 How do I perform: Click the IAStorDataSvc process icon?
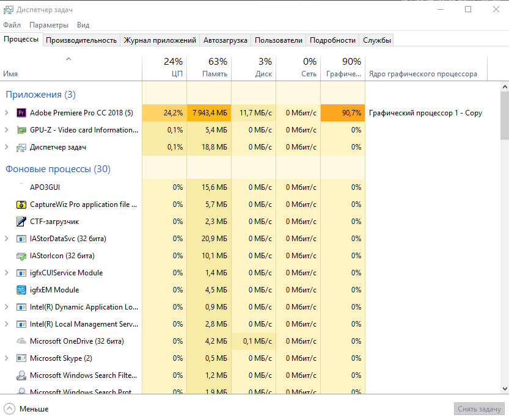[21, 239]
